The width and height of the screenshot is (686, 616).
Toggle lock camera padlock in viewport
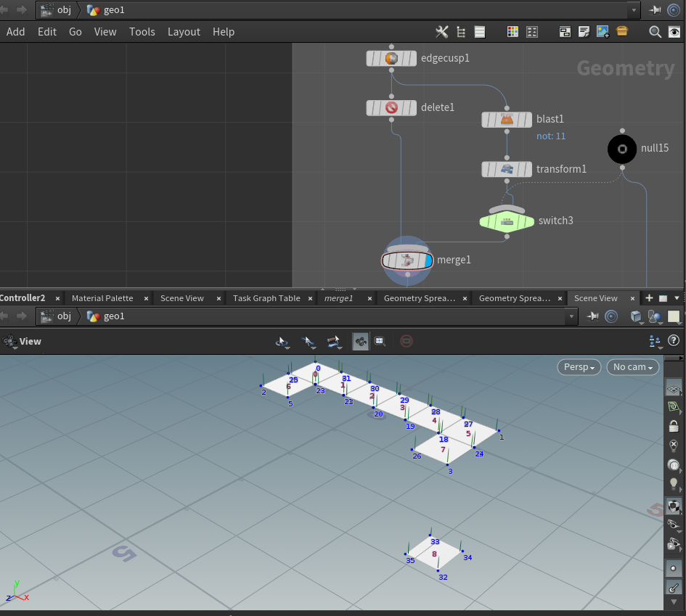click(x=674, y=426)
